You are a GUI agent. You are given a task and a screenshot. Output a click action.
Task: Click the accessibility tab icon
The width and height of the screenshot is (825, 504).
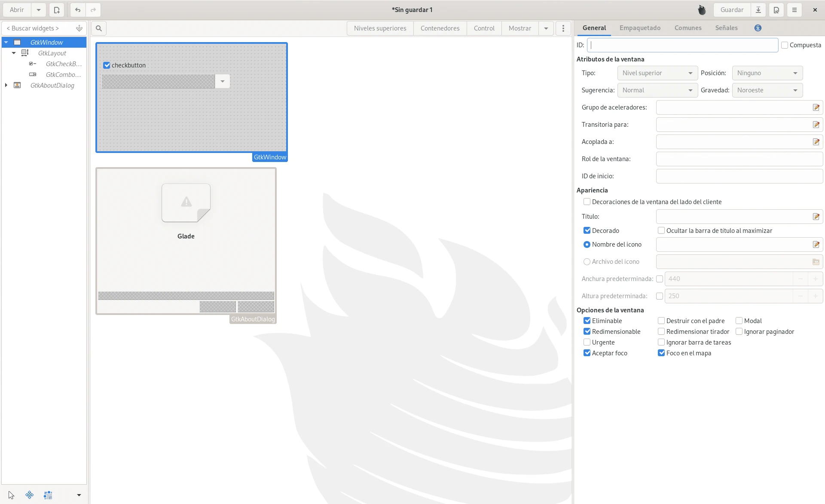coord(758,28)
